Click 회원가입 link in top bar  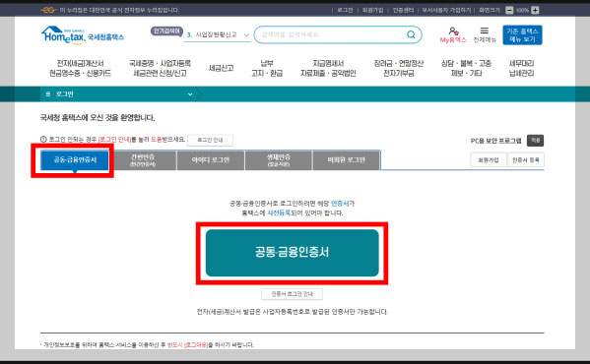point(372,10)
